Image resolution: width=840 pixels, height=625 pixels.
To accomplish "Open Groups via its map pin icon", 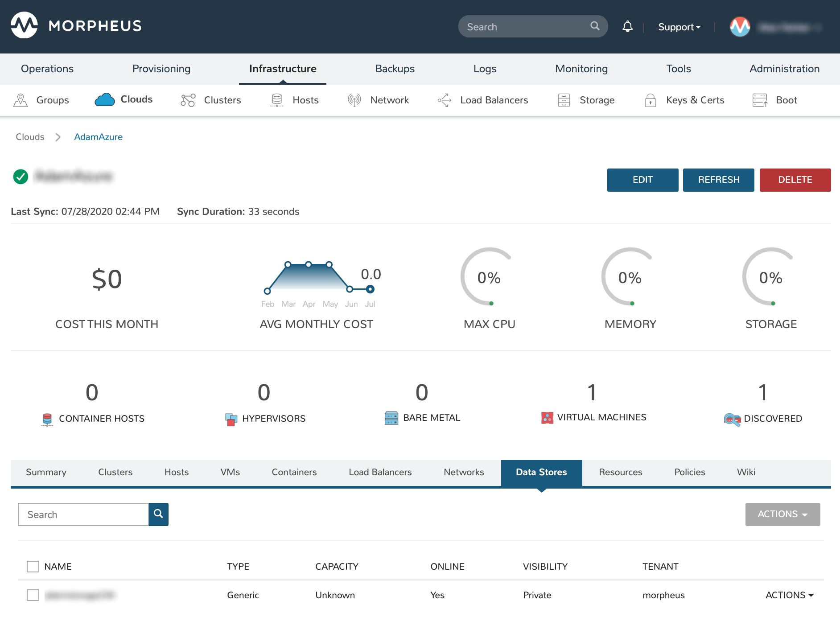I will pos(21,100).
